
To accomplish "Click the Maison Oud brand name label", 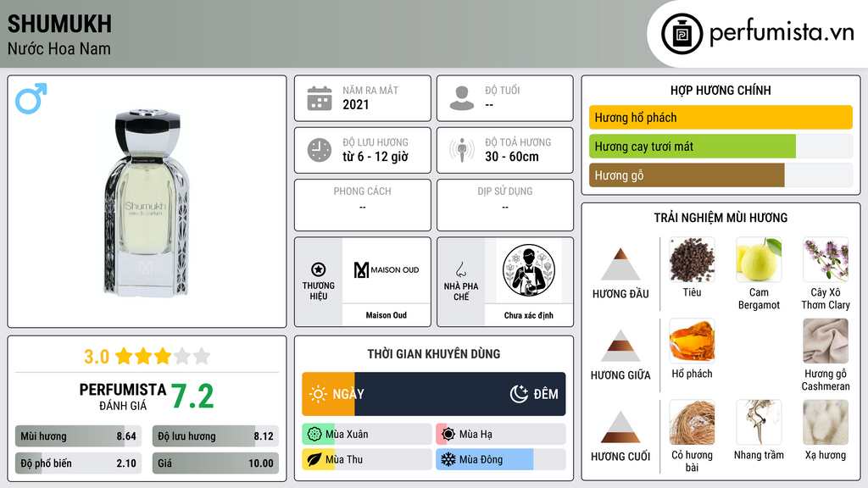I will click(x=387, y=315).
